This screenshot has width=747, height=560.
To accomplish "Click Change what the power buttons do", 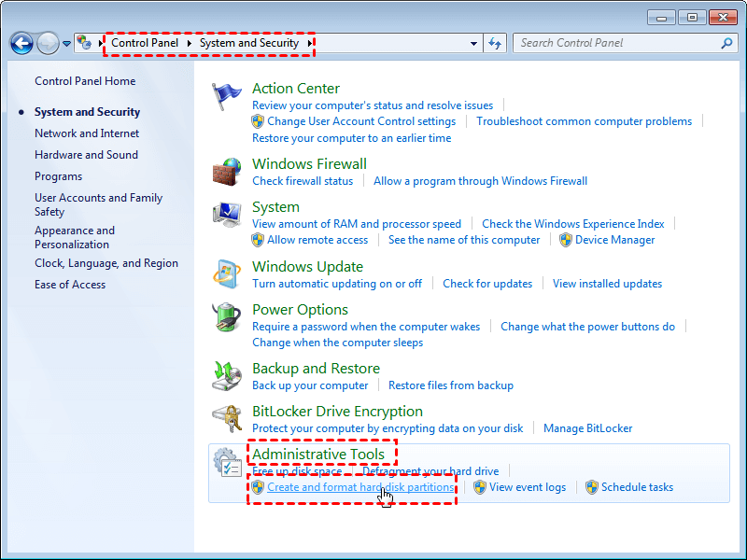I will point(587,327).
